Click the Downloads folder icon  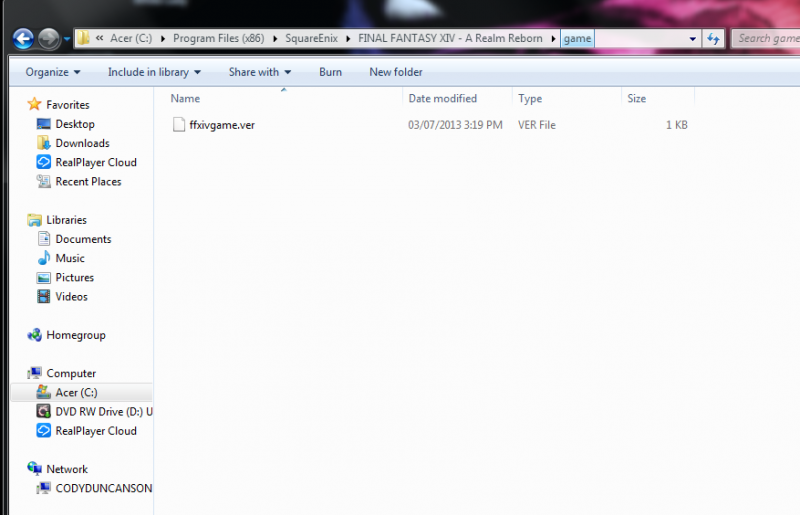pyautogui.click(x=44, y=142)
